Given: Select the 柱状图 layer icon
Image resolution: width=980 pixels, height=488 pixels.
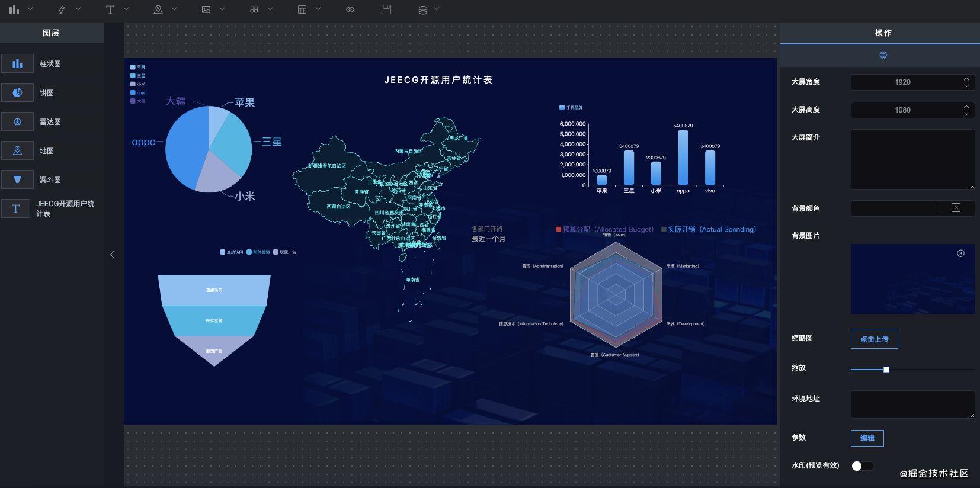Looking at the screenshot, I should (x=17, y=63).
